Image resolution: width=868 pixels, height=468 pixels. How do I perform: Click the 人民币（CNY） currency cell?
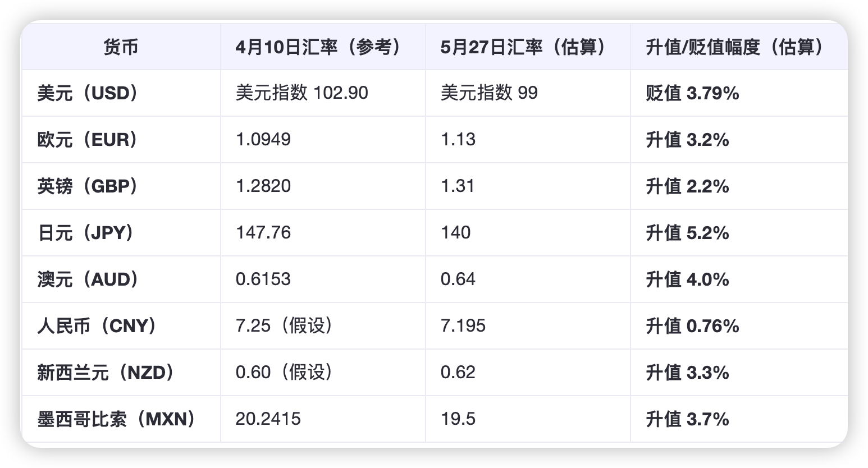[x=98, y=326]
